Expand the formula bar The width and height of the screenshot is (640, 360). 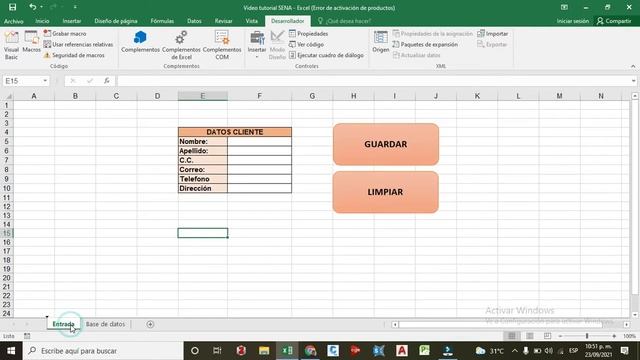click(633, 81)
